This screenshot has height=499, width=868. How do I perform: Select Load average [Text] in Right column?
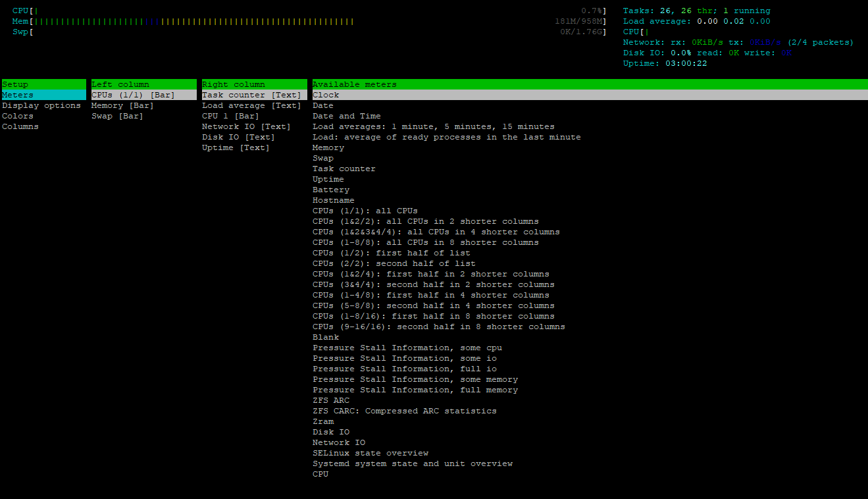(x=251, y=105)
